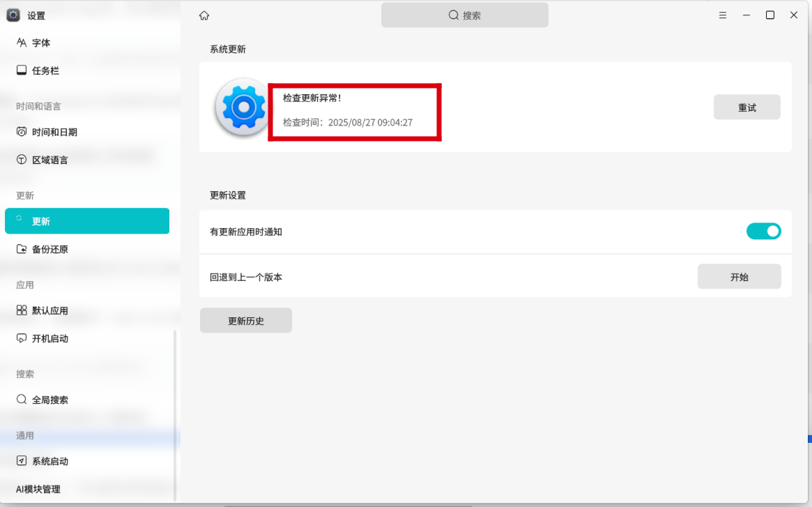The height and width of the screenshot is (507, 812).
Task: Click the home icon in header
Action: click(204, 15)
